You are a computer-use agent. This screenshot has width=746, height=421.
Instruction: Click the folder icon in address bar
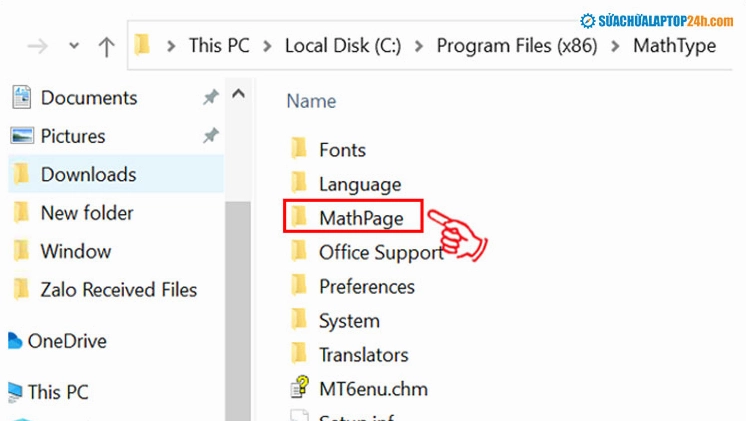[142, 45]
